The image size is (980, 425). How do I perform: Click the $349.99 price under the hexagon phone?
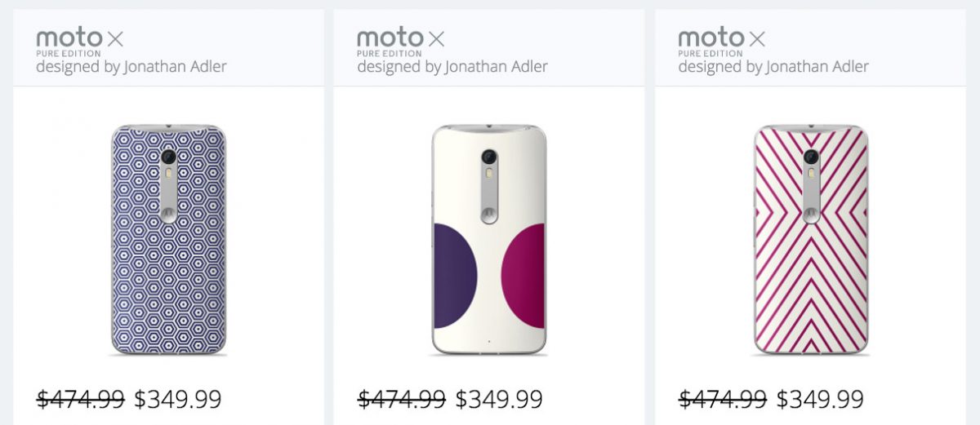click(178, 399)
